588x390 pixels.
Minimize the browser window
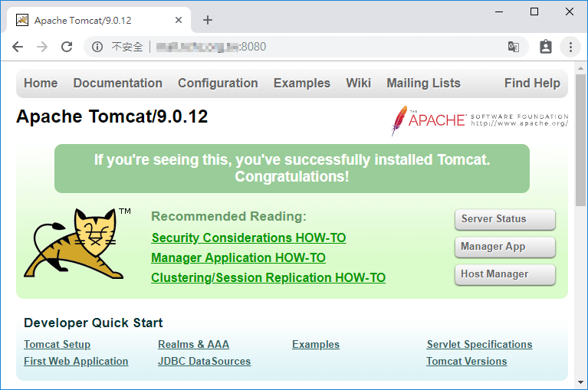499,12
